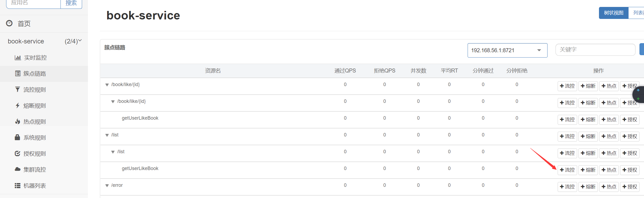Add 热点 rule for nested /list
644x198 pixels.
click(609, 153)
